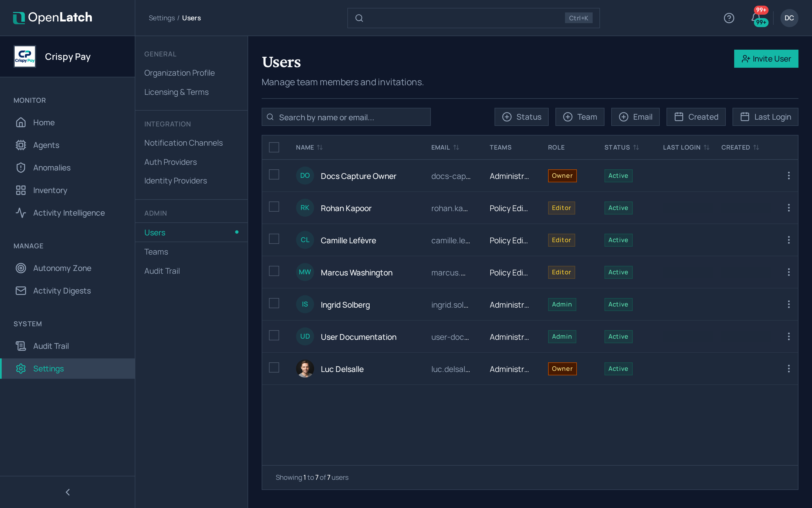Check the Rohan Kapoor row checkbox
Image resolution: width=812 pixels, height=508 pixels.
[274, 207]
